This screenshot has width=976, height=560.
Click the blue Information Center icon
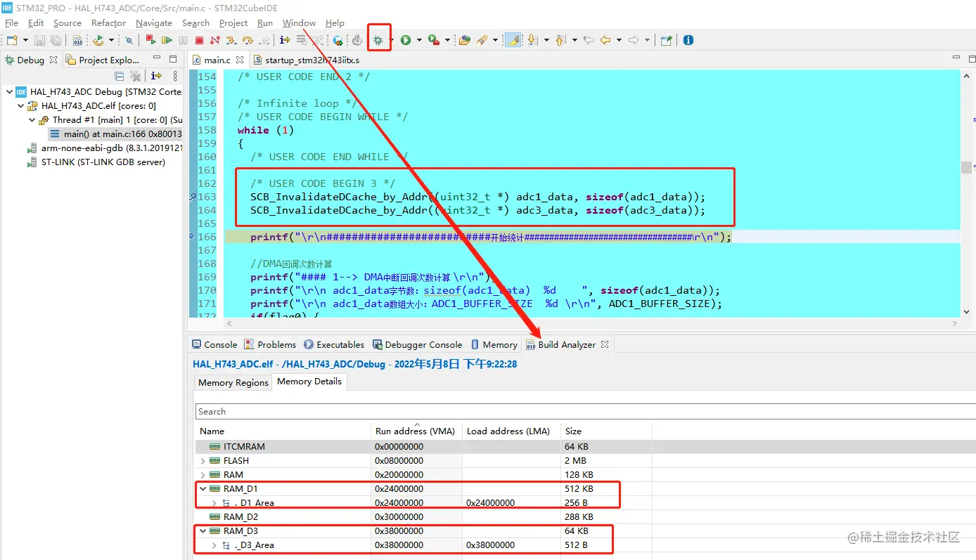pos(688,40)
